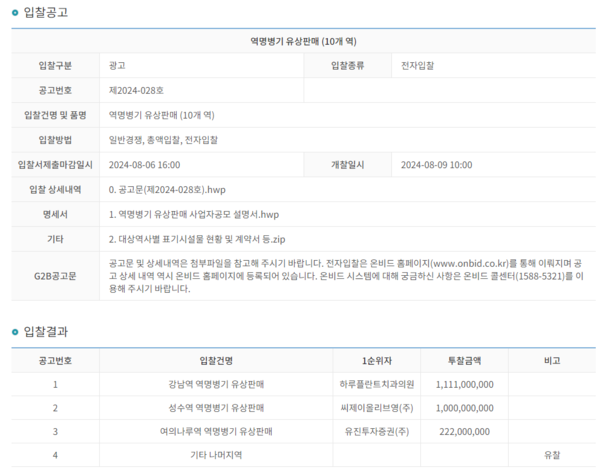Select the notice number 제2024-028호
Image resolution: width=600 pixels, height=473 pixels.
[x=136, y=90]
